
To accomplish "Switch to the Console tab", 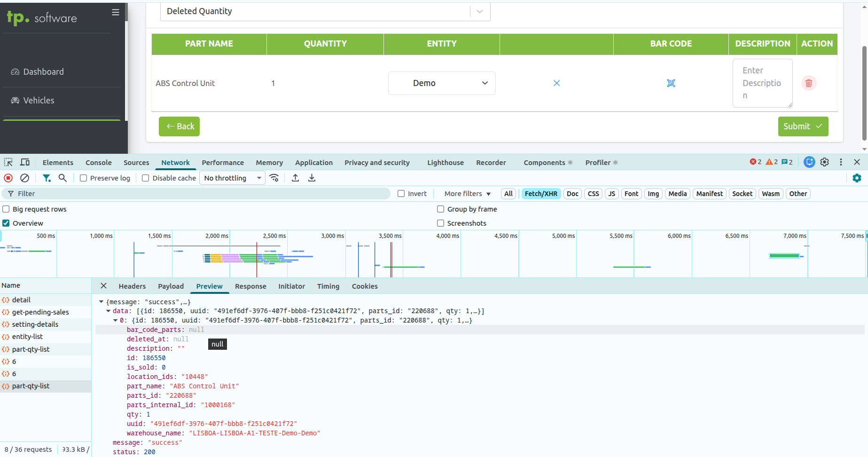I will click(98, 163).
